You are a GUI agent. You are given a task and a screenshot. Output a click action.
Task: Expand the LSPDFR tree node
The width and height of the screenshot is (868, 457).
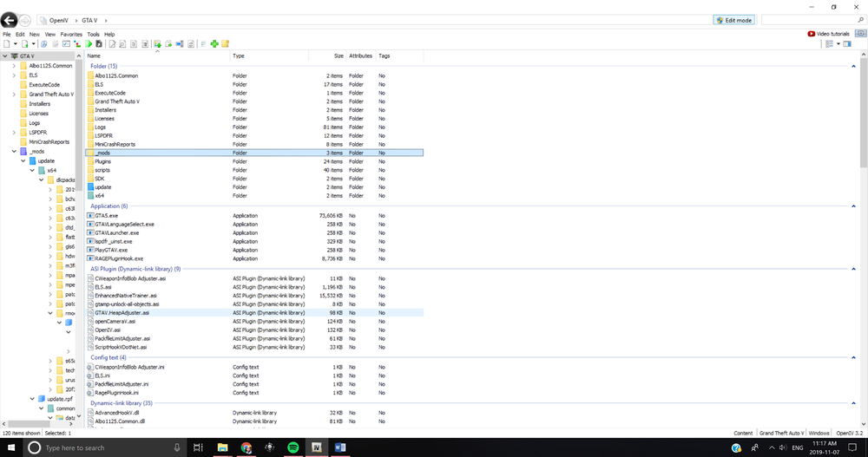[x=14, y=132]
